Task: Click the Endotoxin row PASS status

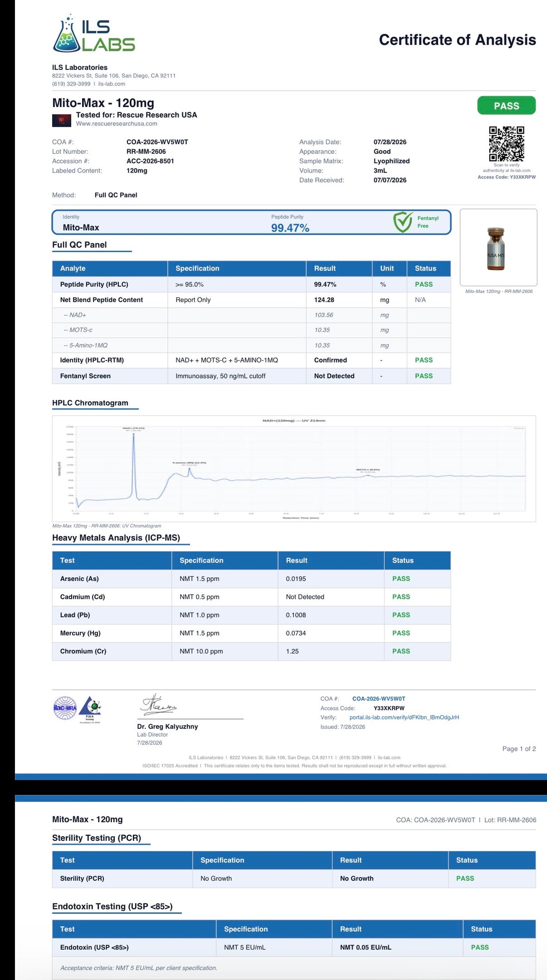Action: (x=480, y=947)
